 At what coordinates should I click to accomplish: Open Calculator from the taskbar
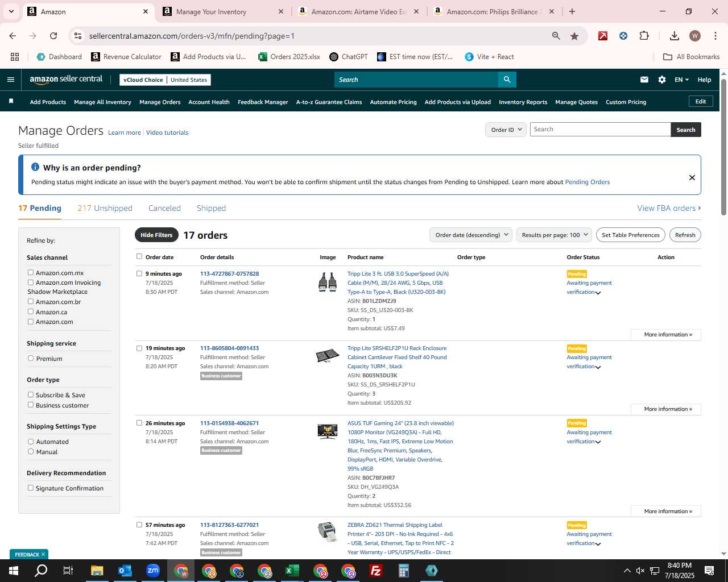click(403, 571)
